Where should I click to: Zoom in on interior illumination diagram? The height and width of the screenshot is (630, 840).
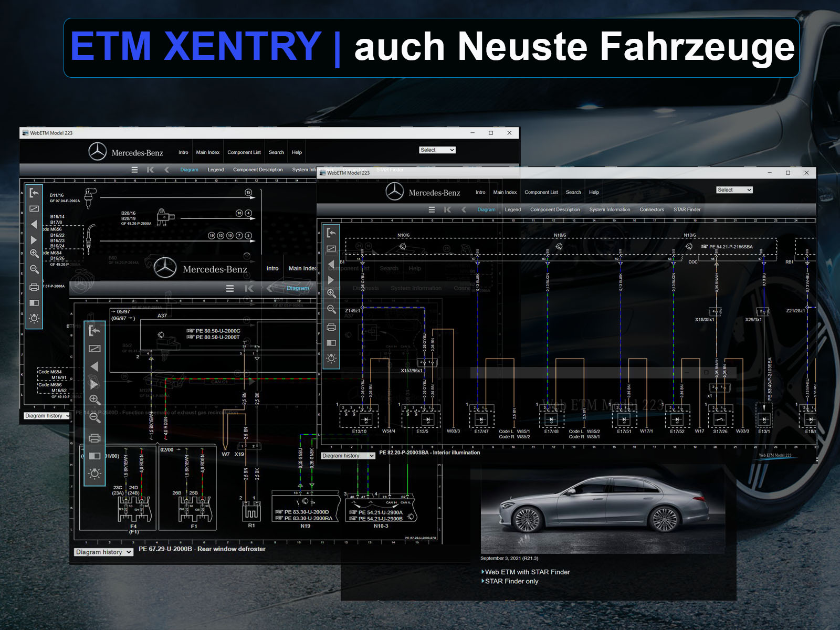pyautogui.click(x=331, y=294)
